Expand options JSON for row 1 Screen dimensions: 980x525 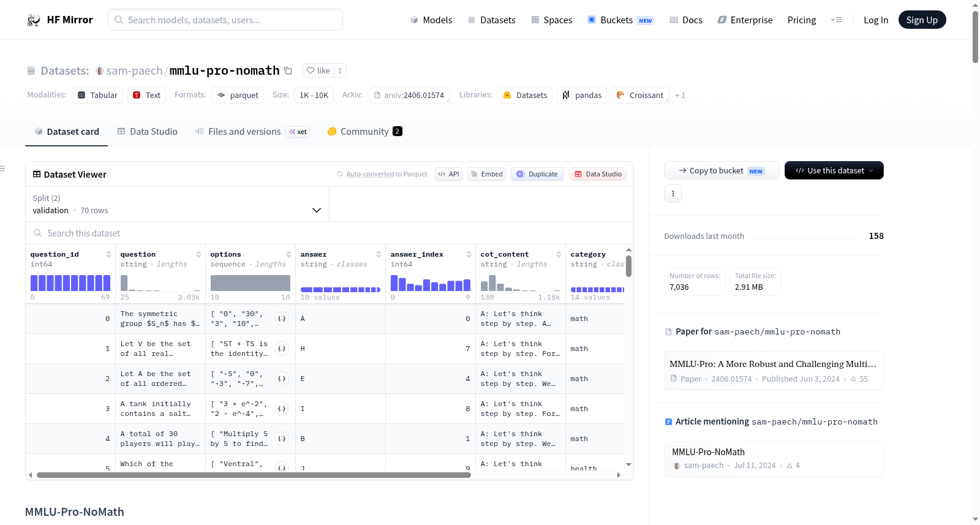282,349
